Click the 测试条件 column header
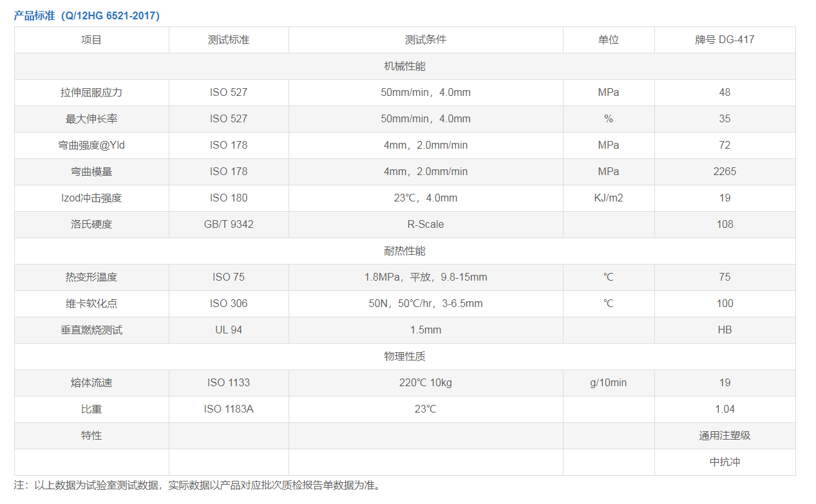 [426, 40]
